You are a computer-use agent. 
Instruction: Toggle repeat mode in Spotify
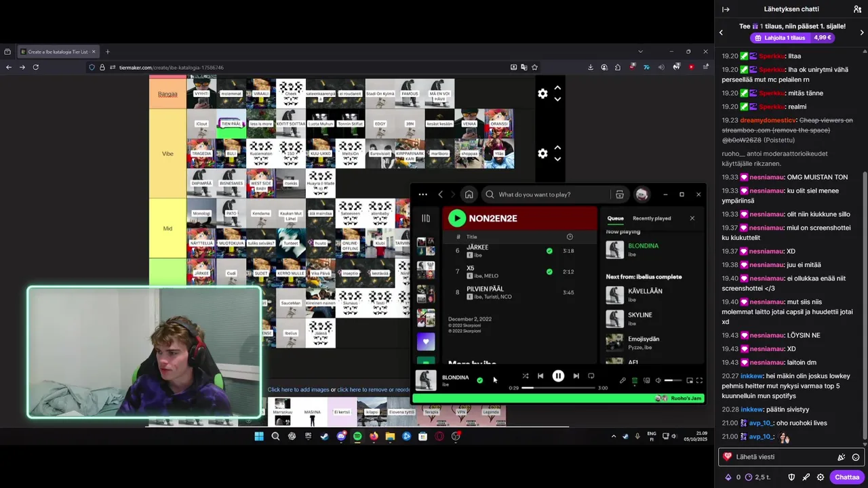click(x=591, y=376)
